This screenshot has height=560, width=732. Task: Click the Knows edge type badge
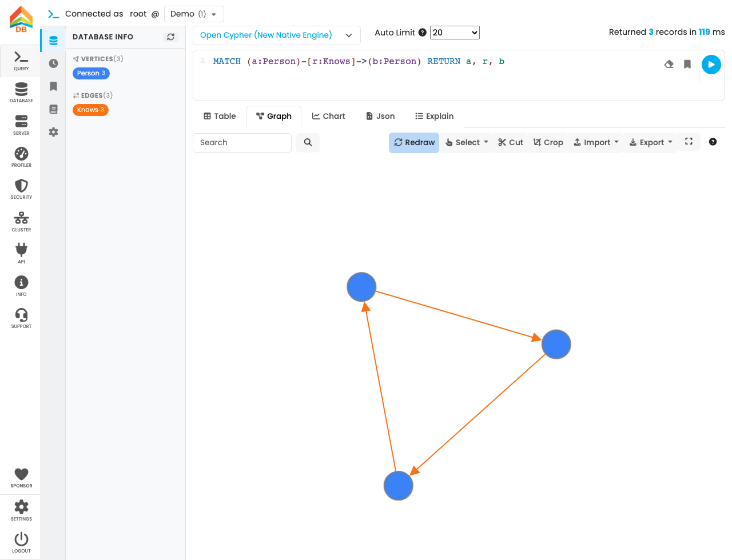(x=90, y=110)
